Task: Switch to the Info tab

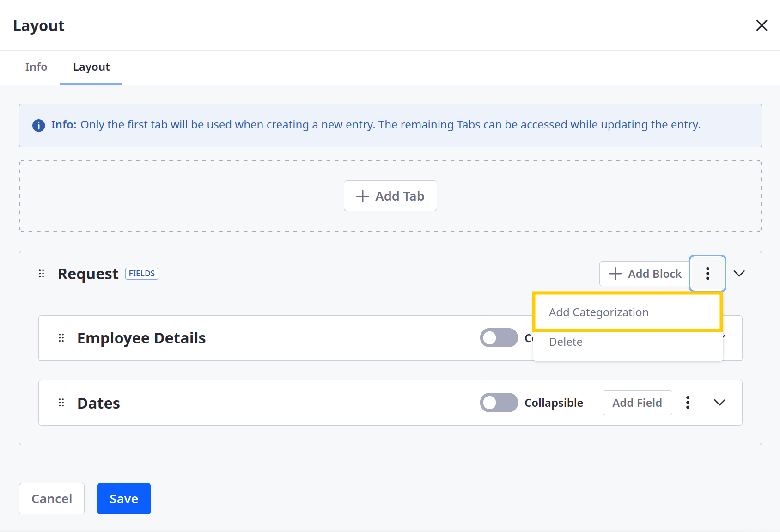Action: coord(36,67)
